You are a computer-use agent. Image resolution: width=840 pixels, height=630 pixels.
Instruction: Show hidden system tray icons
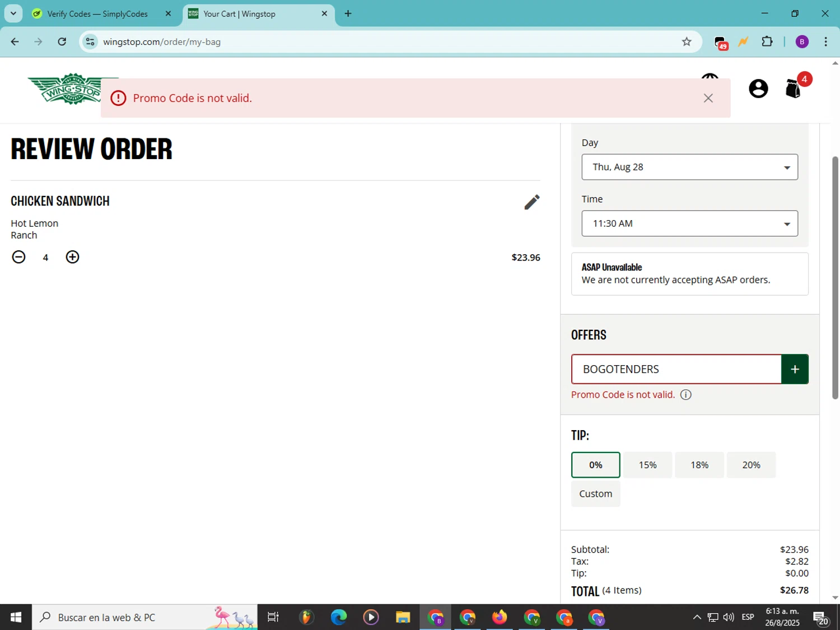click(x=697, y=617)
